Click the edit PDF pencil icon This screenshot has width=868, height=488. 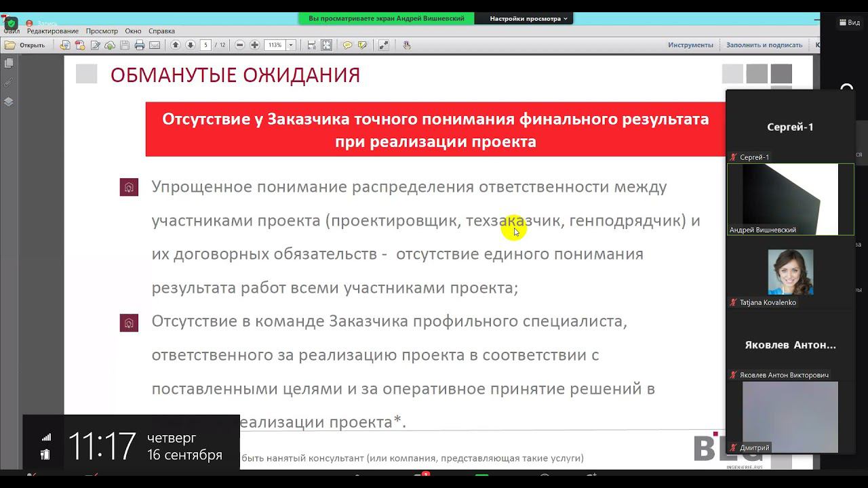[x=95, y=45]
